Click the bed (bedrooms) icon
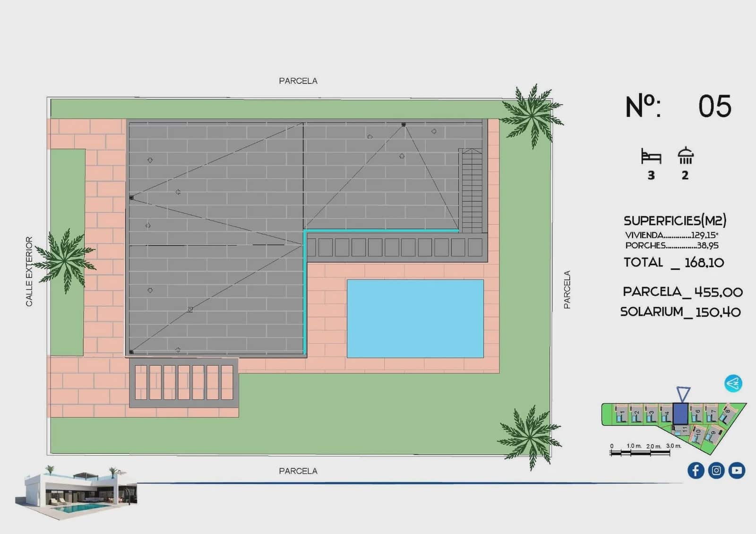This screenshot has width=756, height=534. 651,156
